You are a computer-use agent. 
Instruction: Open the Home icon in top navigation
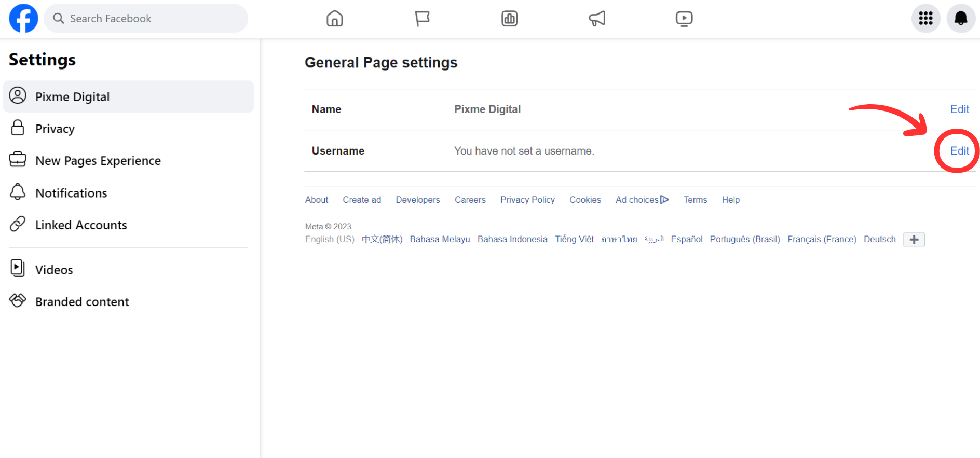(335, 19)
